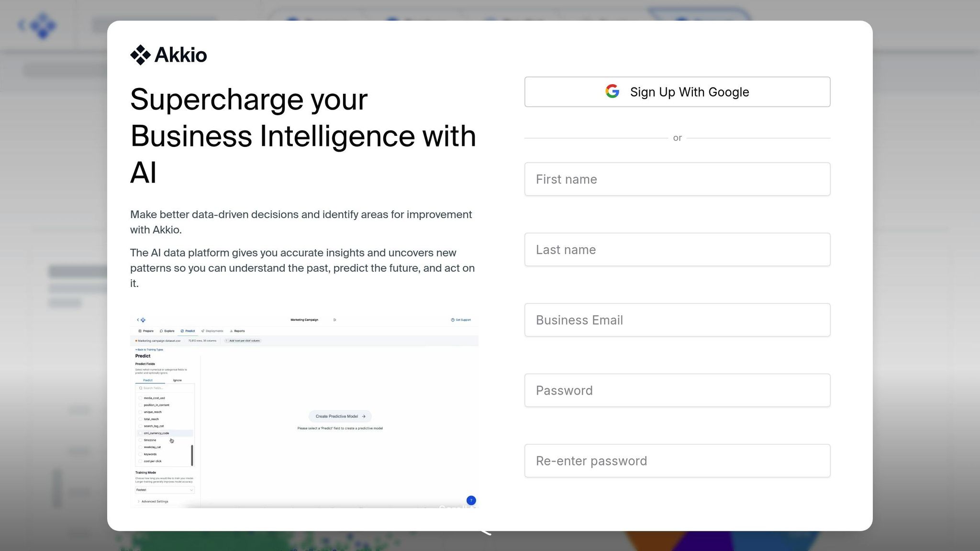The height and width of the screenshot is (551, 980).
Task: Click the blue question mark help bubble in preview
Action: pyautogui.click(x=471, y=500)
